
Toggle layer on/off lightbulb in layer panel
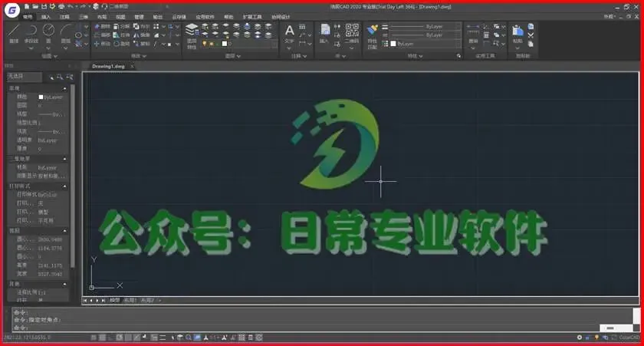pos(205,44)
